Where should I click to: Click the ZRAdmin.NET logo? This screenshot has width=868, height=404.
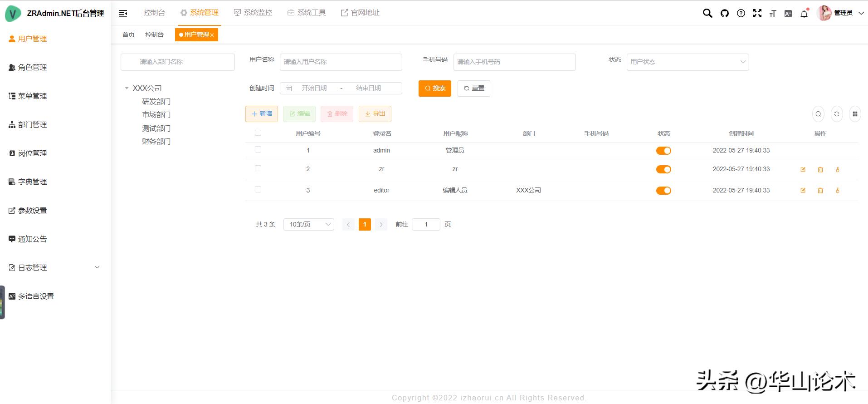click(13, 13)
